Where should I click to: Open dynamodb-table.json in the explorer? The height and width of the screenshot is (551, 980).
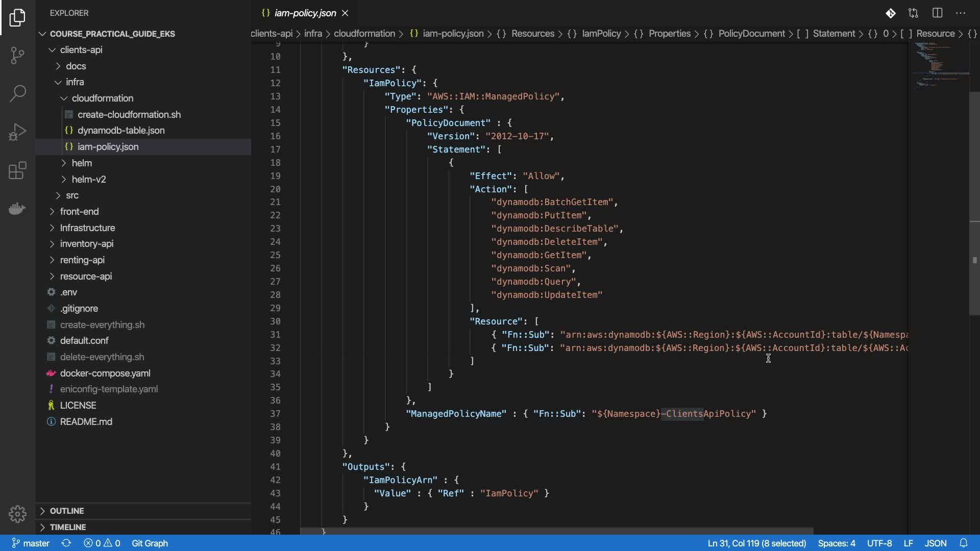[121, 131]
